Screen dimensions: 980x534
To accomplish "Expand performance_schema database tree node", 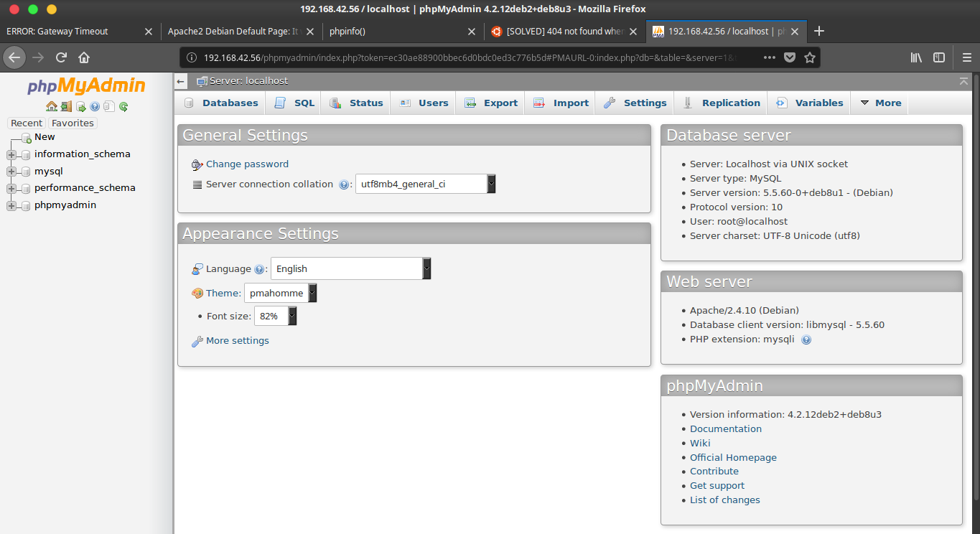I will click(x=11, y=189).
